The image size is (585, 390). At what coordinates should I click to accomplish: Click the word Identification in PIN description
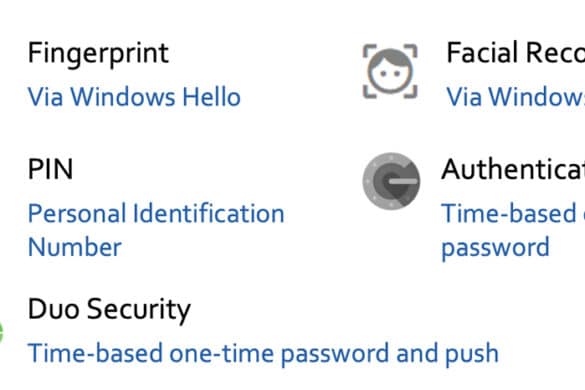point(209,214)
